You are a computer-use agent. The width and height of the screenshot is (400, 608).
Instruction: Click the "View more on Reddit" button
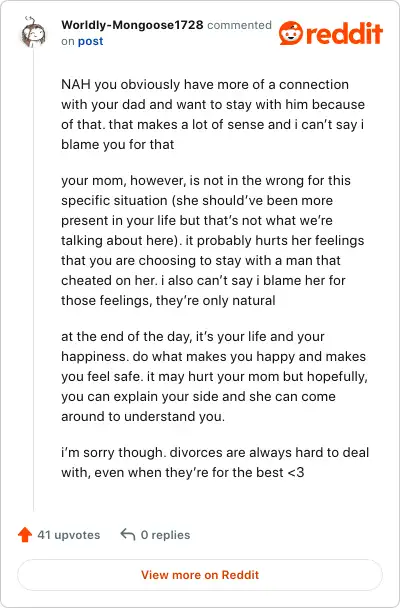pyautogui.click(x=200, y=575)
